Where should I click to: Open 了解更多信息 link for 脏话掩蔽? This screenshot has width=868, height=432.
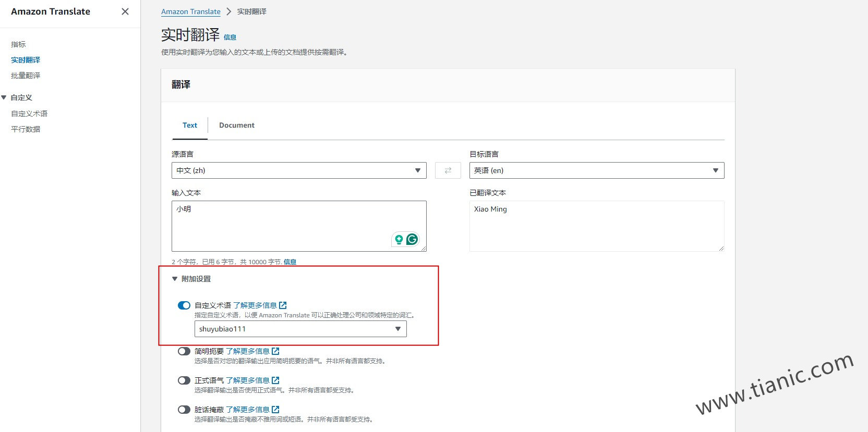pyautogui.click(x=248, y=410)
